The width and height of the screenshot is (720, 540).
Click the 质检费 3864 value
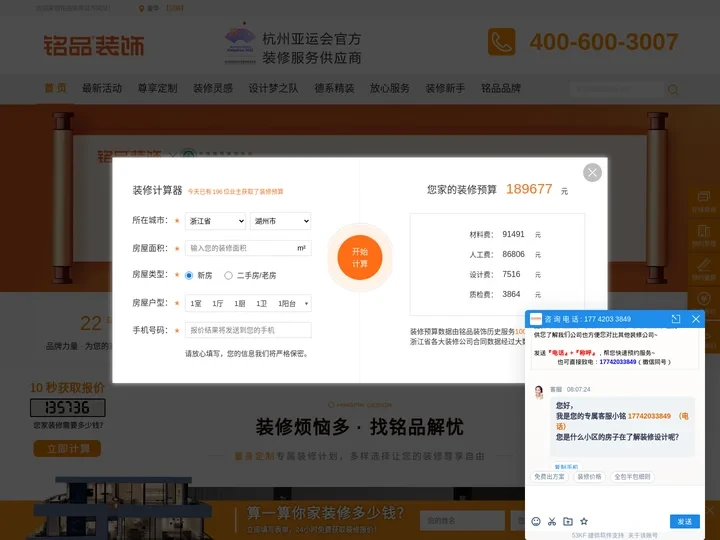511,294
